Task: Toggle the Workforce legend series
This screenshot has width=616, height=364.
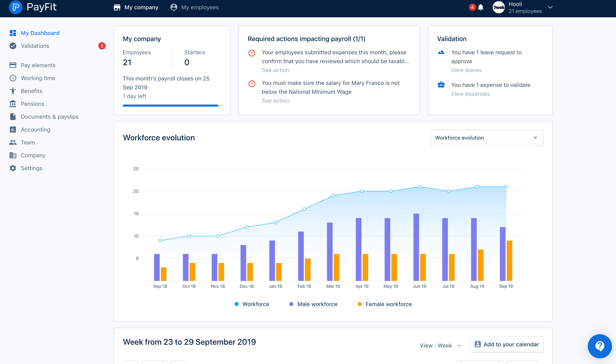Action: (252, 304)
